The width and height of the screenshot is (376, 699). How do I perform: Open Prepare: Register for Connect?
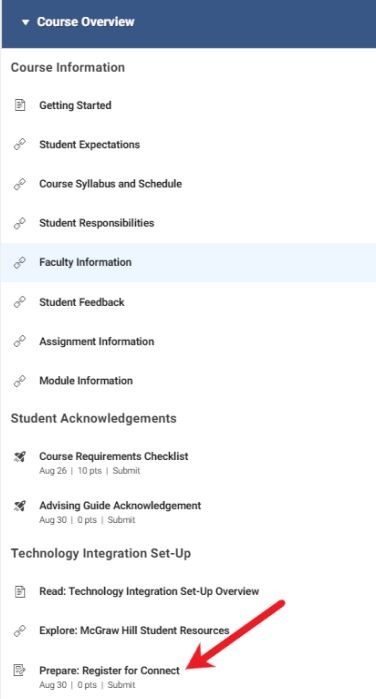click(x=110, y=670)
